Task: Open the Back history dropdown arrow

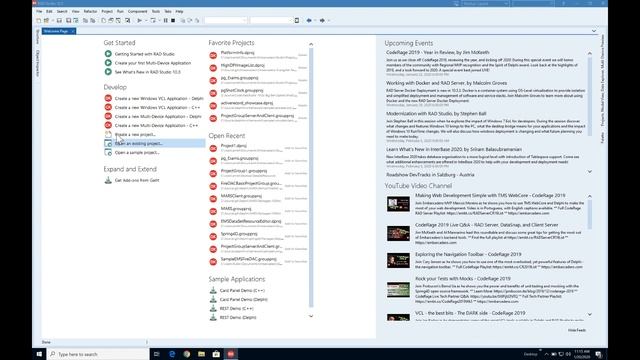Action: tap(315, 20)
